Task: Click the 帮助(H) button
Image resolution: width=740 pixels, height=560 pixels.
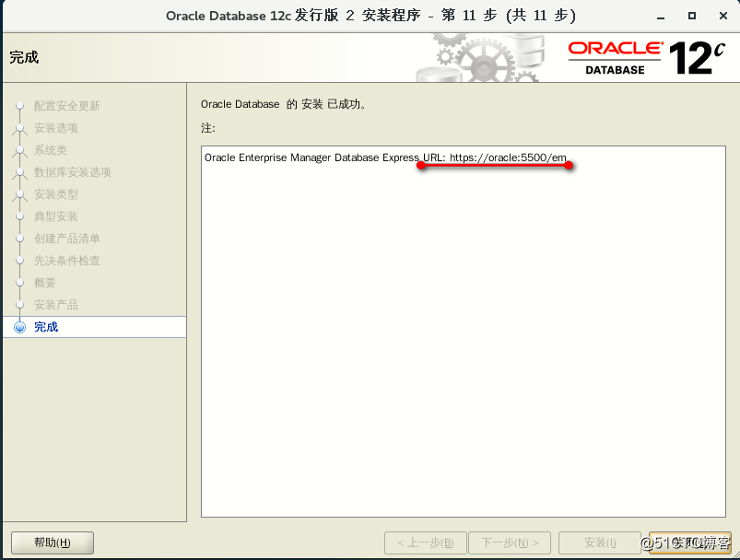Action: tap(51, 542)
